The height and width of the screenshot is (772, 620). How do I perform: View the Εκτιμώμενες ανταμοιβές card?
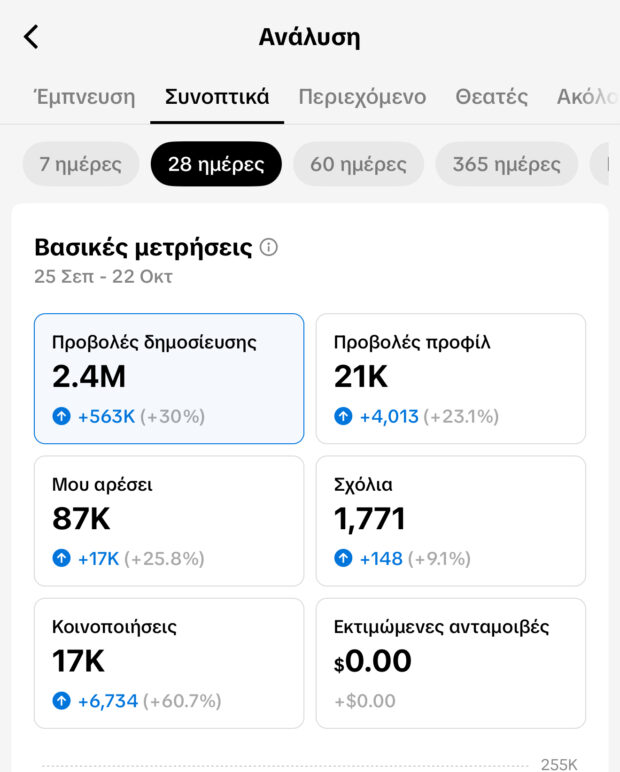click(451, 663)
